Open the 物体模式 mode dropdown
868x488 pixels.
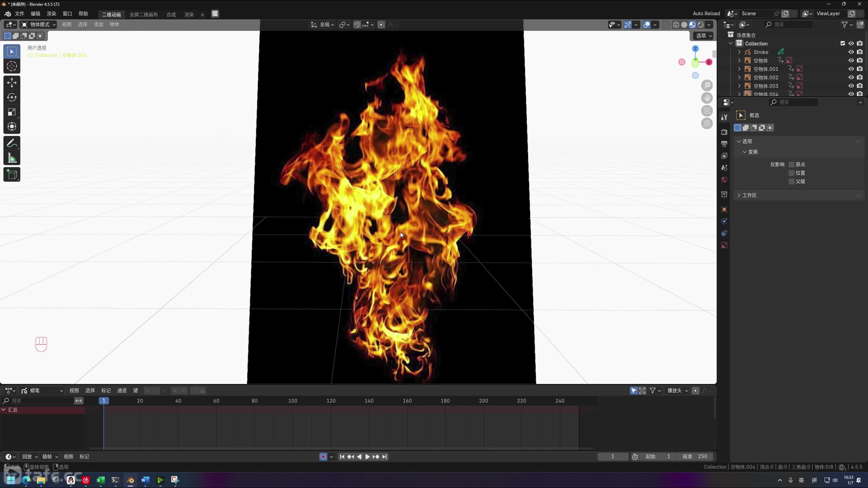[x=38, y=24]
